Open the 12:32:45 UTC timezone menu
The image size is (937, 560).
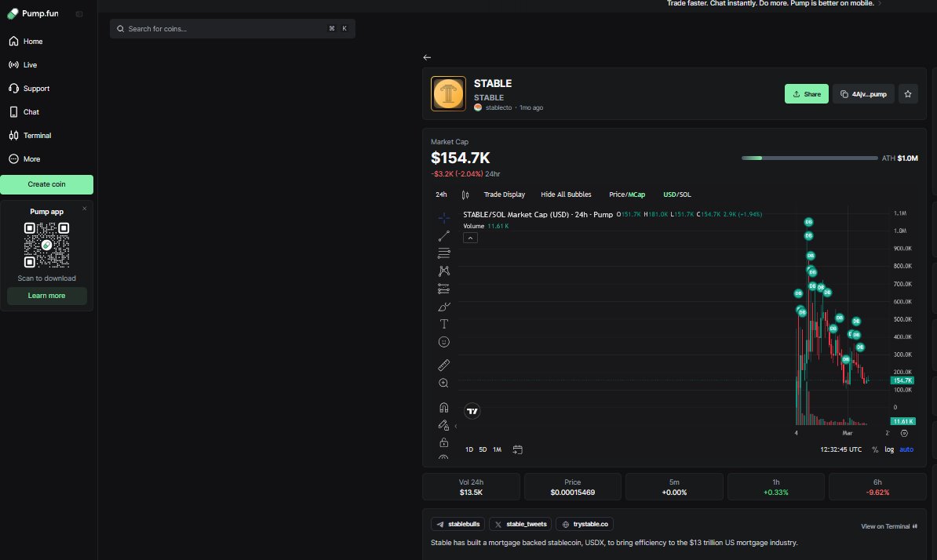[840, 449]
